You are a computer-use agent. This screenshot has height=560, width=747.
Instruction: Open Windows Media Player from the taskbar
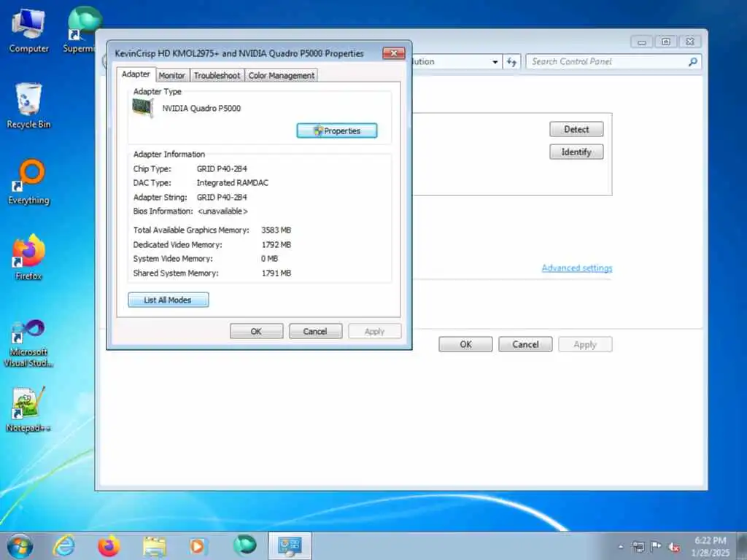[x=197, y=546]
